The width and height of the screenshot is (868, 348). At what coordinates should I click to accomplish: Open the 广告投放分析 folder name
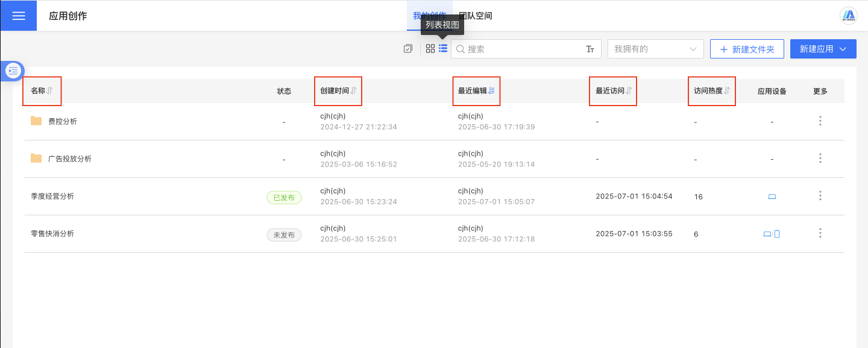[70, 159]
